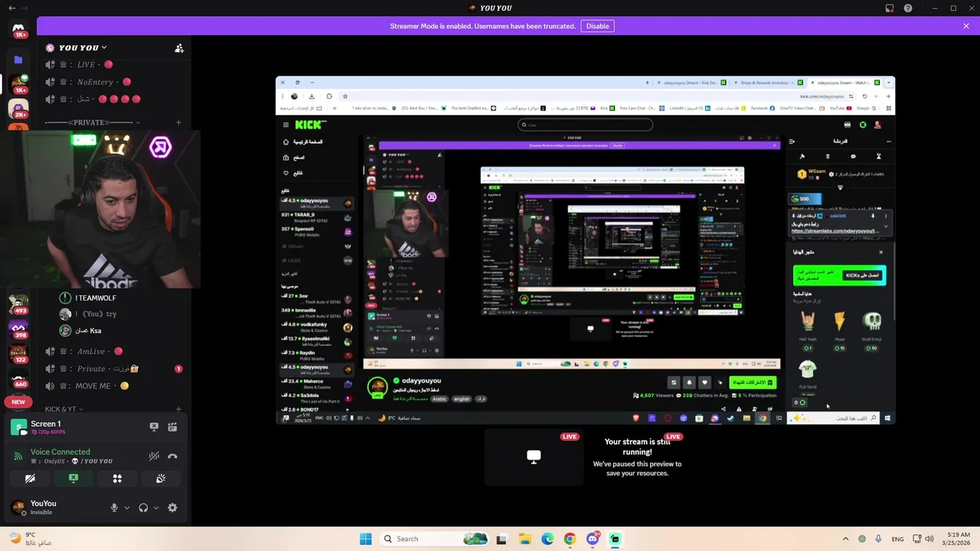The image size is (980, 551).
Task: Open the streamlabs link in Kick chat
Action: pyautogui.click(x=835, y=230)
